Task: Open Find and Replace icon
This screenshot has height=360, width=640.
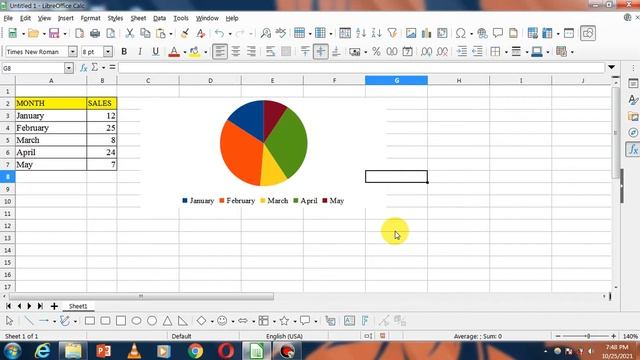Action: (x=266, y=33)
